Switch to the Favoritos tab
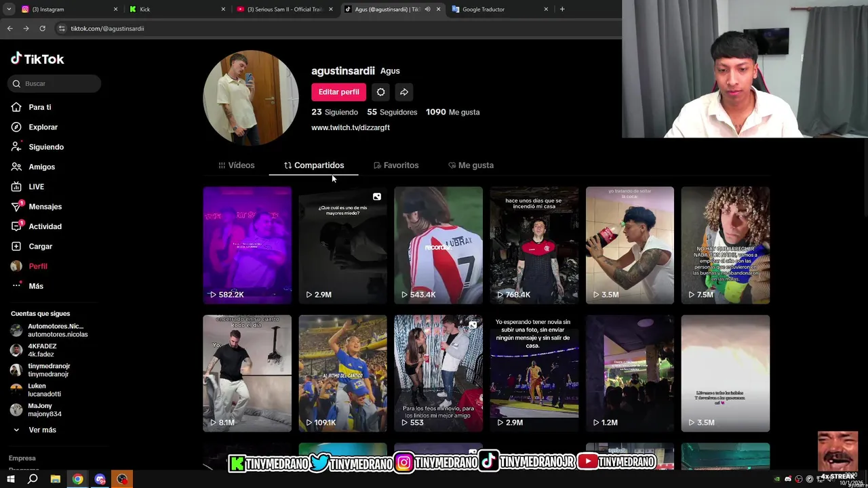 [x=396, y=165]
